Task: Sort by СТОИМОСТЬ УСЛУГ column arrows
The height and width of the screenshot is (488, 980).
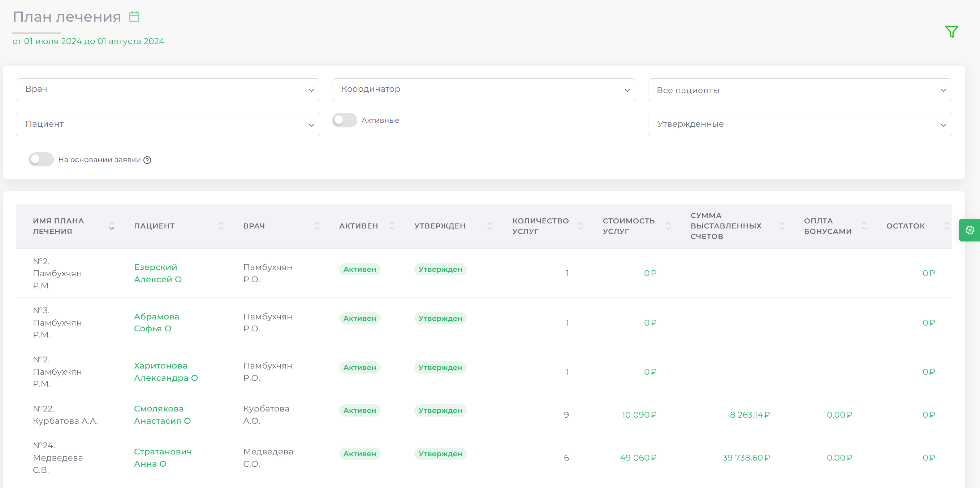Action: (668, 226)
